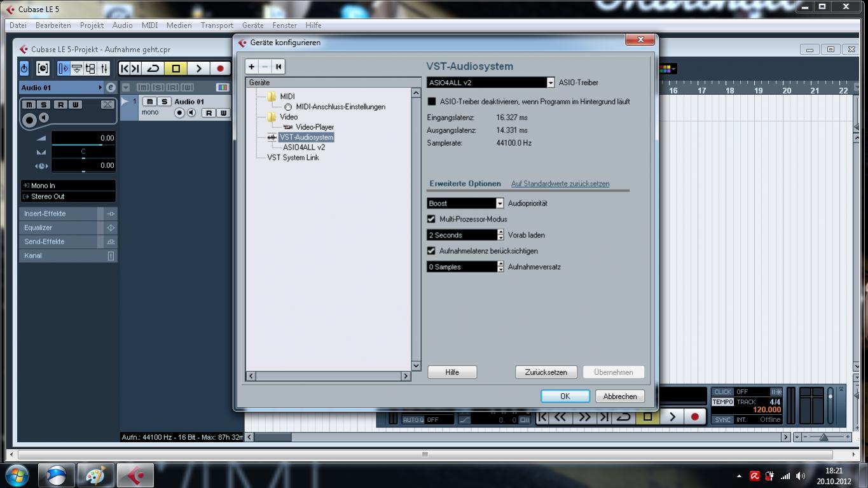
Task: Open the Geräte menu
Action: (252, 25)
